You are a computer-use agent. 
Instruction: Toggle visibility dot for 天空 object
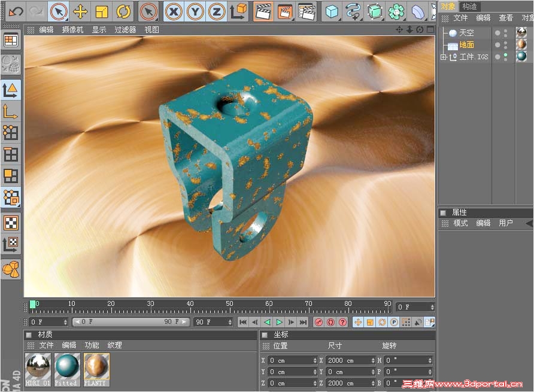coord(498,33)
